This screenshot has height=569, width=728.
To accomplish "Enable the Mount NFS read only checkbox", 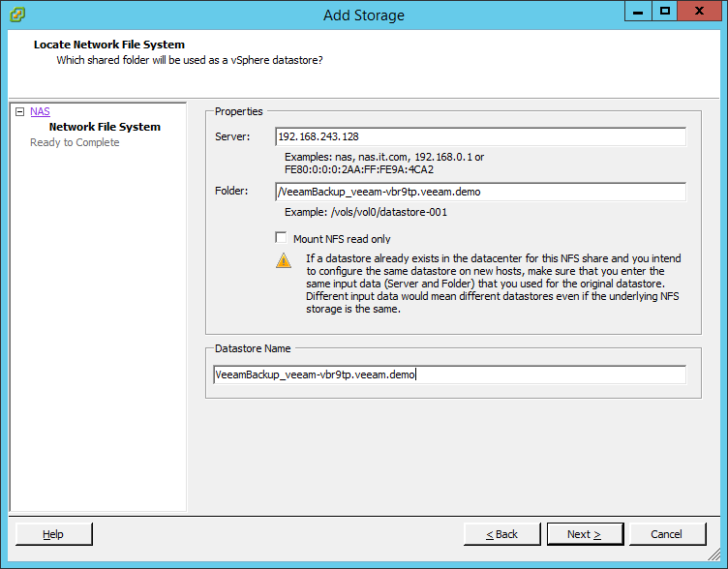I will (x=281, y=238).
